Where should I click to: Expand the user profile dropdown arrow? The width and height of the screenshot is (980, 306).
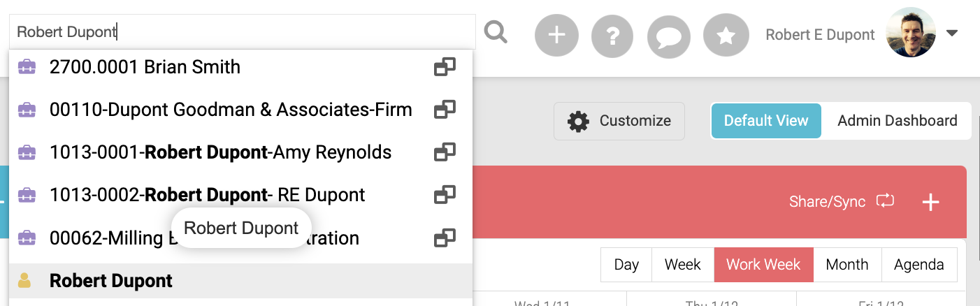tap(951, 33)
